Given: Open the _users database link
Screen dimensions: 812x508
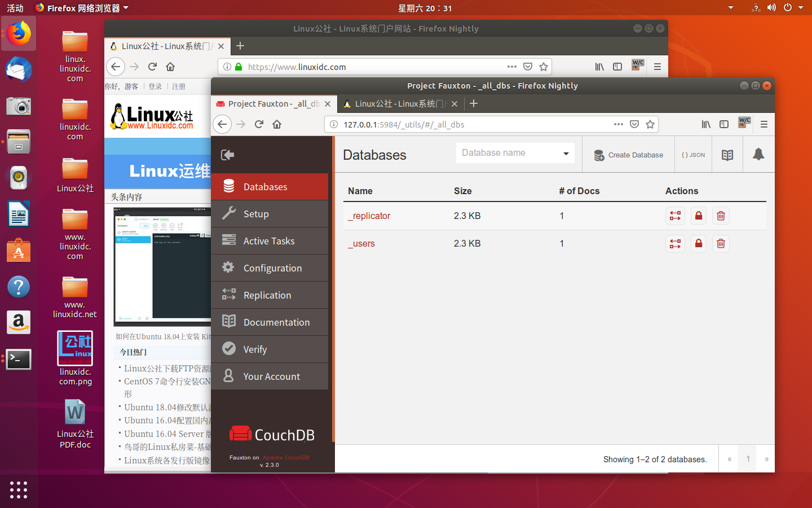Looking at the screenshot, I should (x=361, y=243).
